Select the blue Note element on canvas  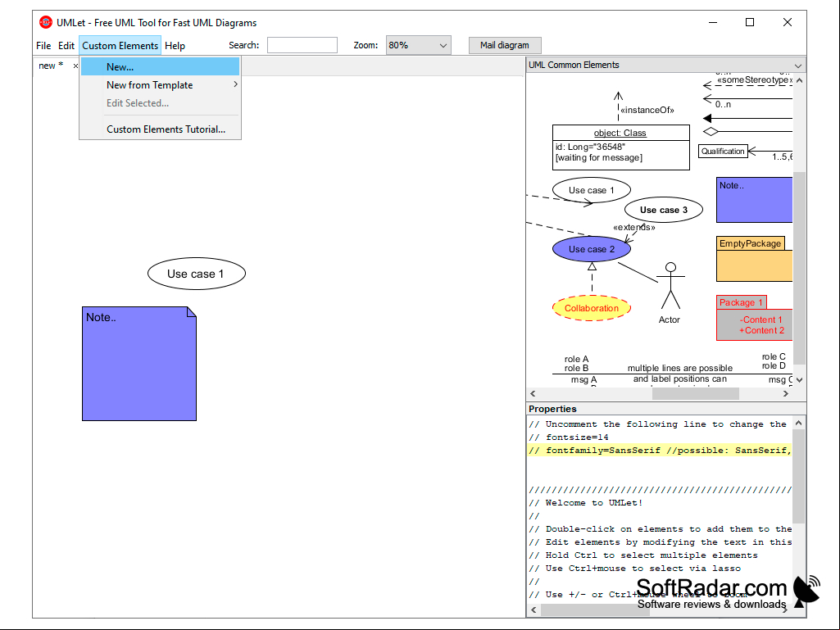pyautogui.click(x=139, y=364)
